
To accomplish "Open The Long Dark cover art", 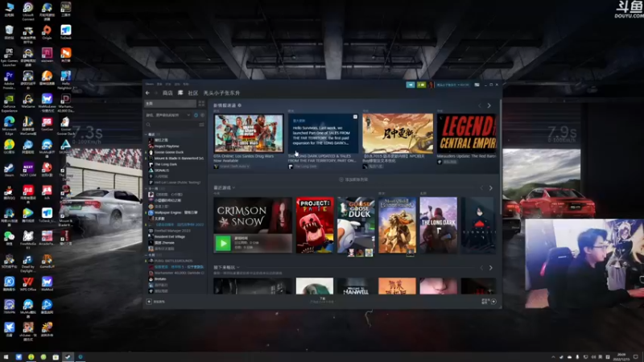I will 438,225.
